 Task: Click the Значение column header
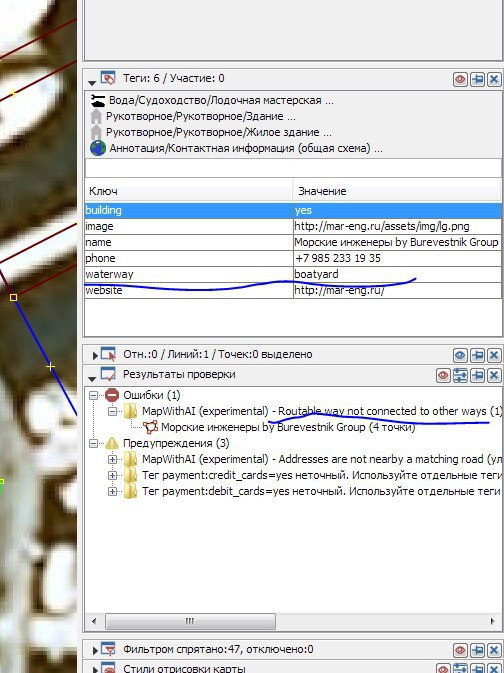click(x=397, y=191)
